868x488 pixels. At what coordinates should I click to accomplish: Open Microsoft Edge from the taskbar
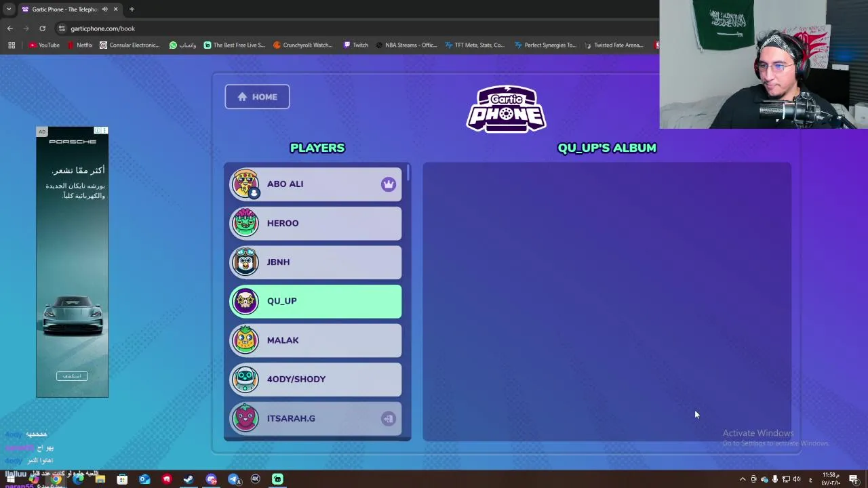pyautogui.click(x=78, y=479)
